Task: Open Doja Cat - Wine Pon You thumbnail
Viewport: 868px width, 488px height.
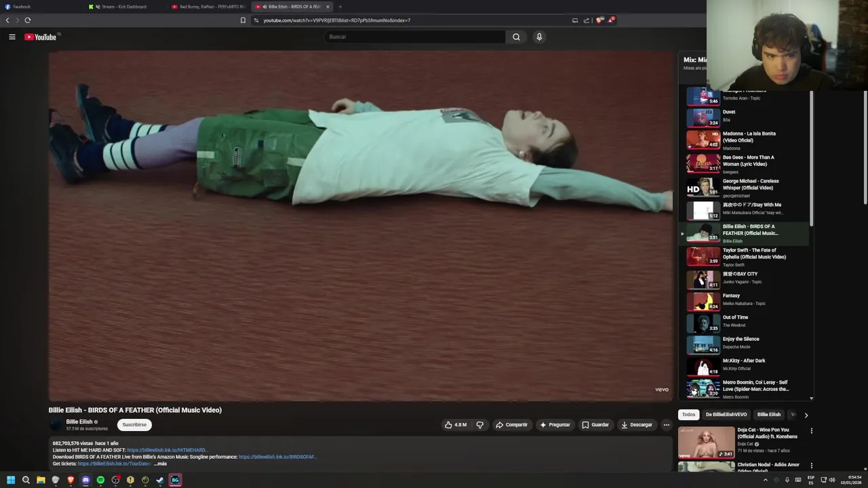Action: pos(706,442)
